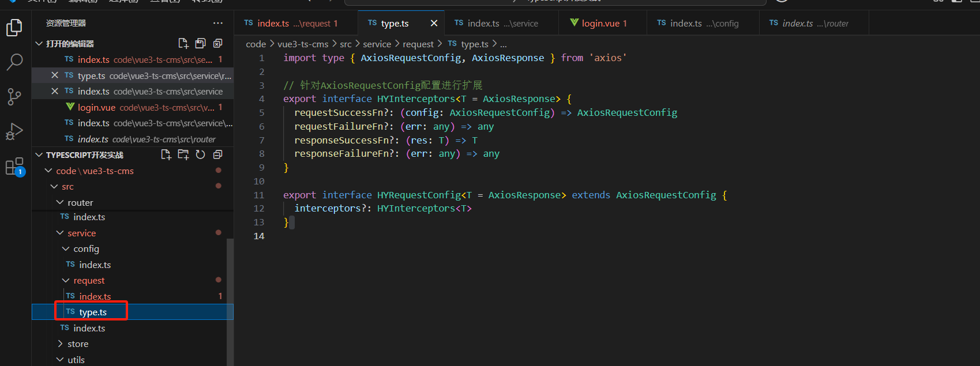The height and width of the screenshot is (366, 980).
Task: Collapse all folders in the explorer
Action: (x=217, y=154)
